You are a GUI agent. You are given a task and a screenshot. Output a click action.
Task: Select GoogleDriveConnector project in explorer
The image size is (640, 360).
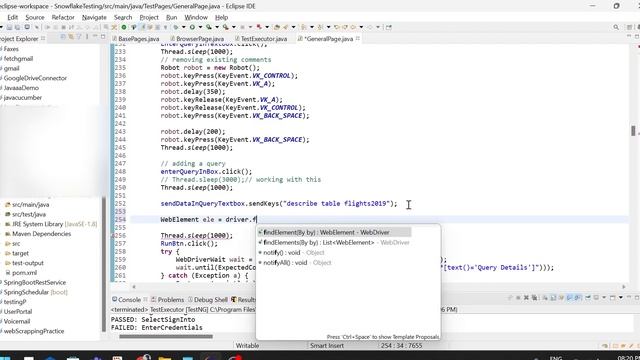click(35, 78)
